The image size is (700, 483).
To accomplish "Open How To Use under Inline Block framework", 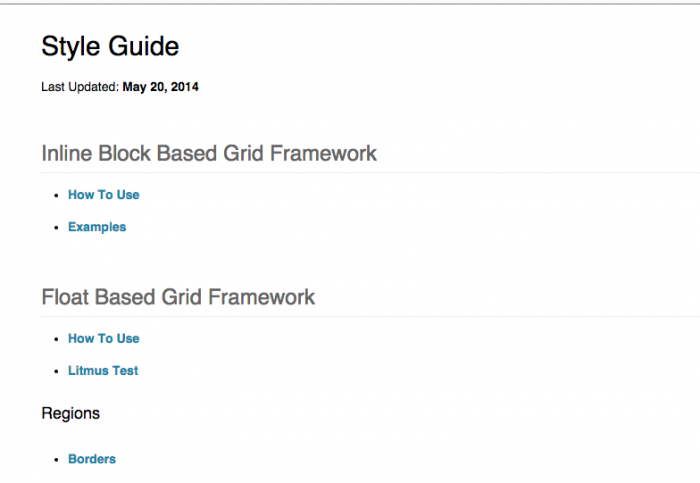I will click(103, 195).
